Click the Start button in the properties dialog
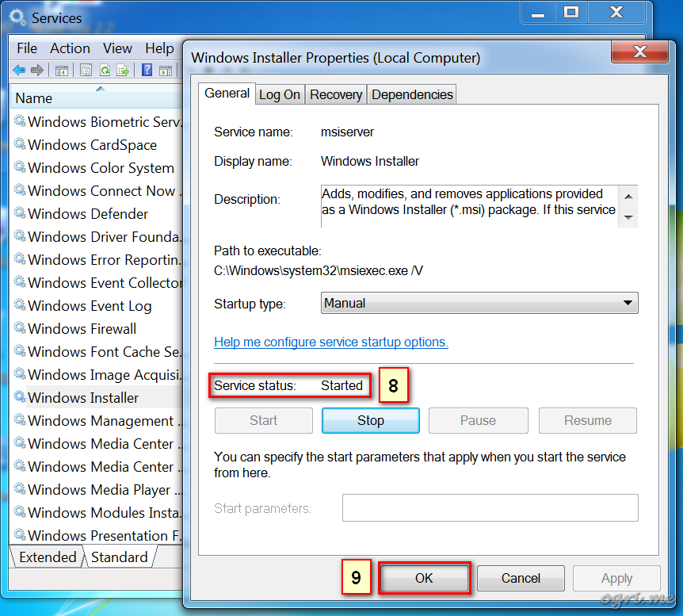 [x=264, y=421]
